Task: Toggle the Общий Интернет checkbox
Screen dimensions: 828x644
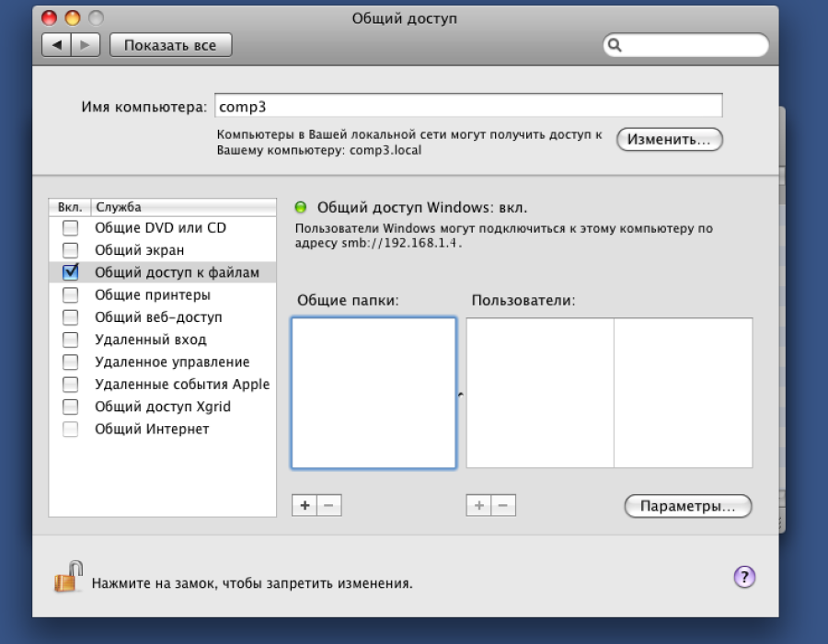Action: point(70,429)
